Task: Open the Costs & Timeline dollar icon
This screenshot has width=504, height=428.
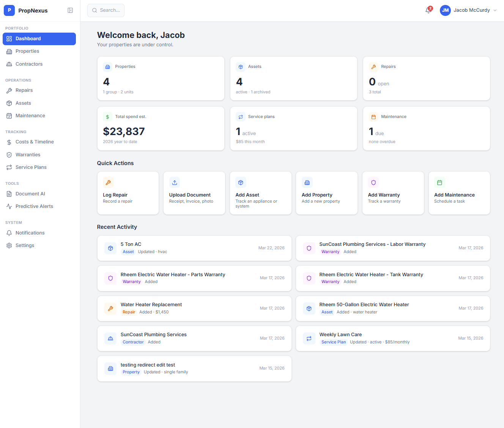Action: coord(9,142)
